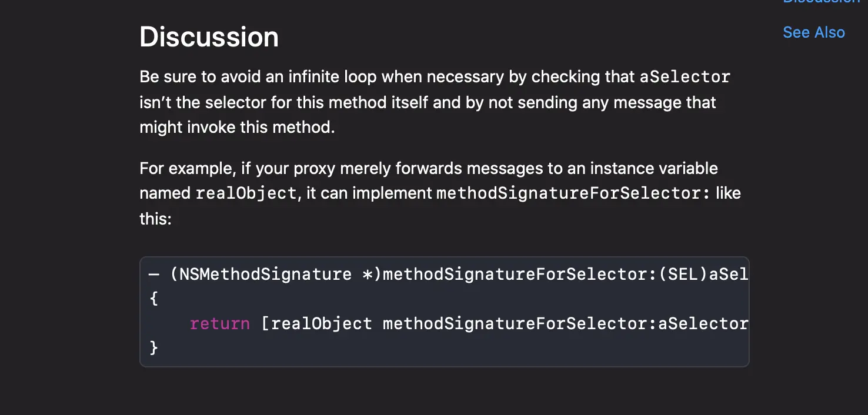Click the Discussion section heading
This screenshot has width=868, height=415.
pos(209,37)
